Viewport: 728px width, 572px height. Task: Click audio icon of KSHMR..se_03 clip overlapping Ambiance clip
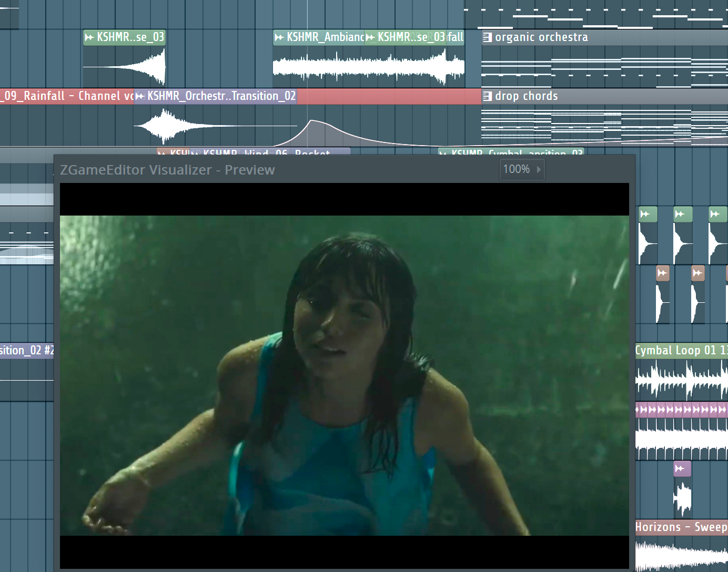370,37
